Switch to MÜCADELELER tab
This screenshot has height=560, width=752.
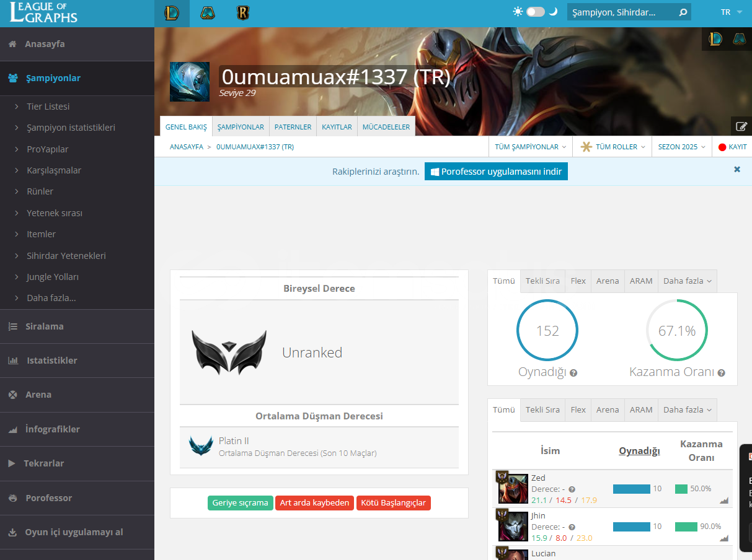coord(386,127)
